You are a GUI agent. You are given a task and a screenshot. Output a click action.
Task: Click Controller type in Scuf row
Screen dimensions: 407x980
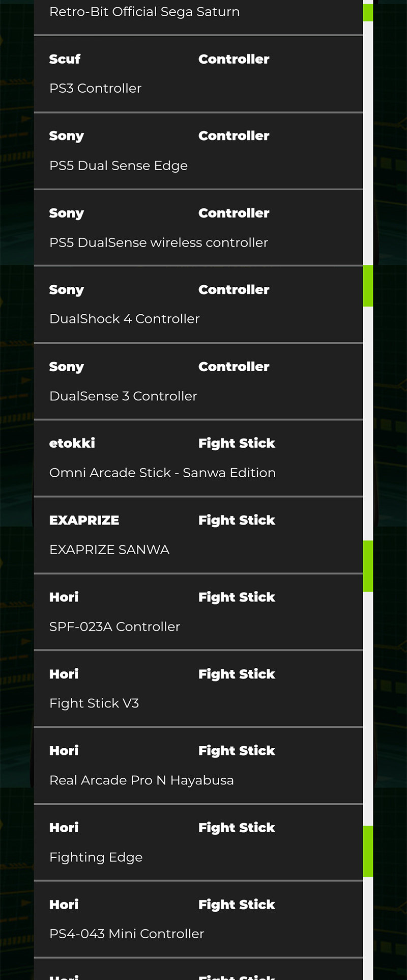pos(234,59)
